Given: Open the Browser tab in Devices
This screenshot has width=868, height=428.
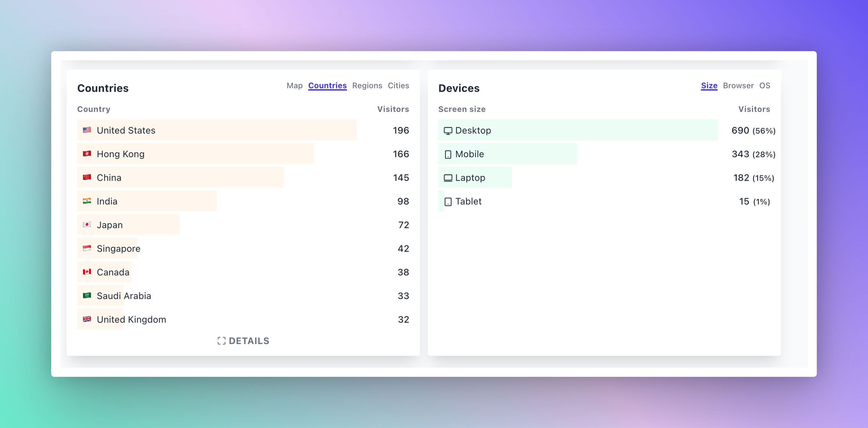Looking at the screenshot, I should tap(738, 86).
